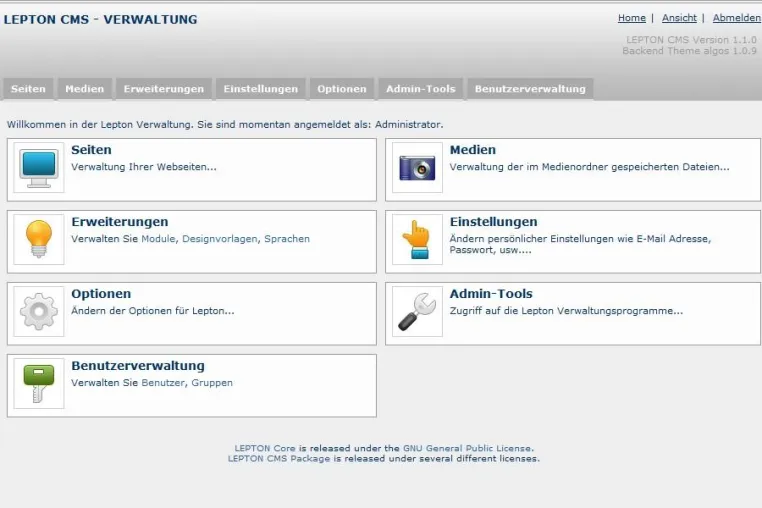Click the LEPTON CMS Package footer link

(279, 458)
